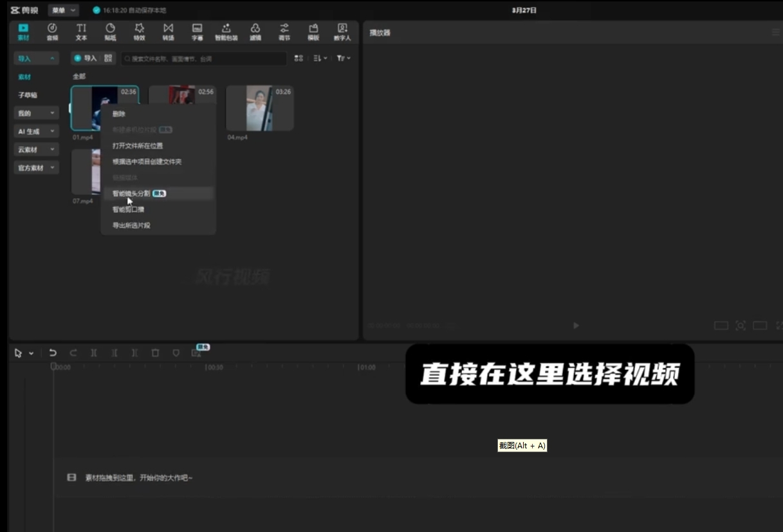Toggle grid view of the media list
Screen dimensions: 783x532
pos(299,58)
